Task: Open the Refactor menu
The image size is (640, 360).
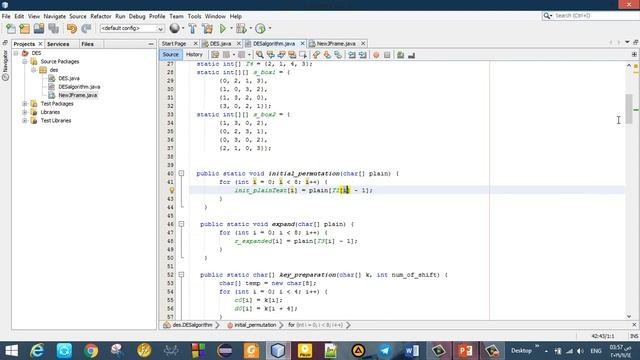Action: pos(101,16)
